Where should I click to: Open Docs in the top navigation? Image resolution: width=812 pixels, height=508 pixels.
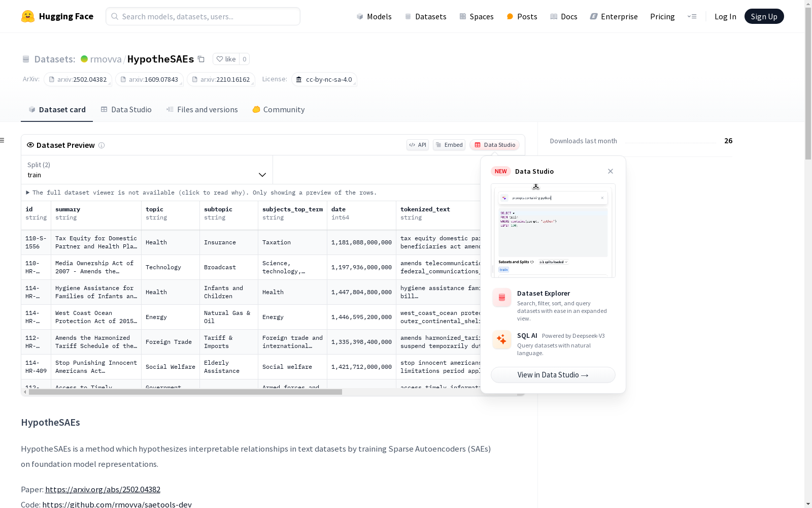tap(563, 16)
